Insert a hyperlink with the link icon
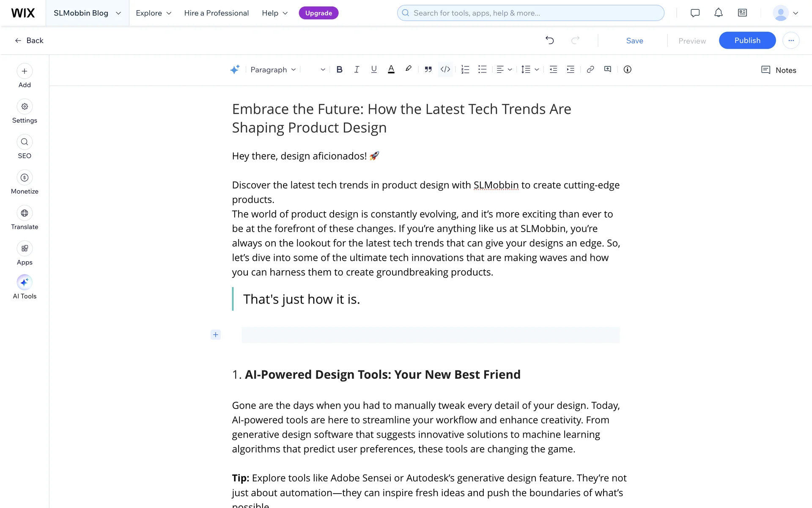 pyautogui.click(x=590, y=69)
